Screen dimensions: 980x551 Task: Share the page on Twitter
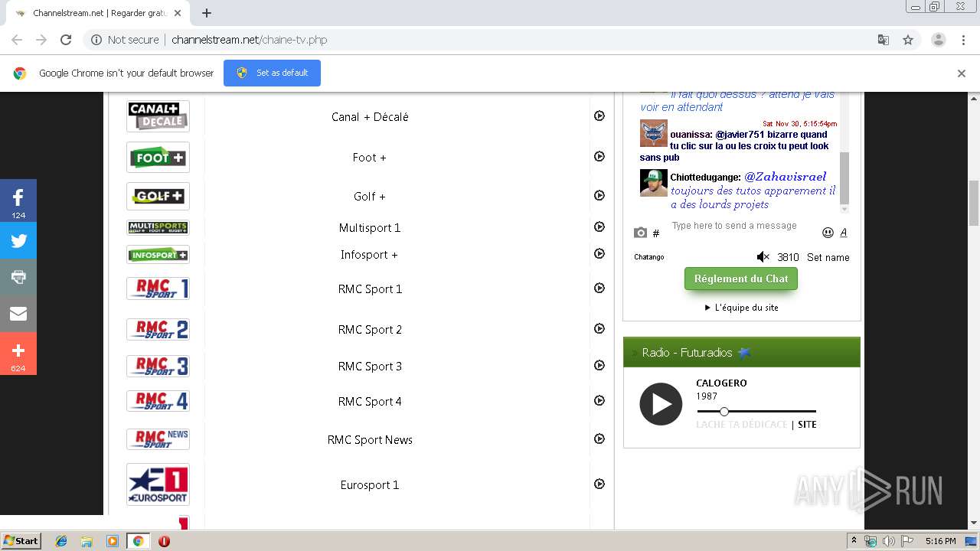[18, 240]
